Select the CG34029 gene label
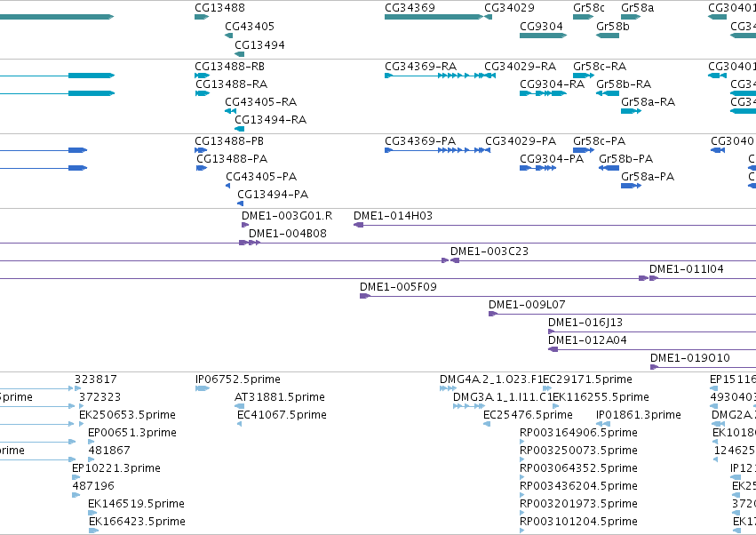The width and height of the screenshot is (756, 535). (x=509, y=8)
